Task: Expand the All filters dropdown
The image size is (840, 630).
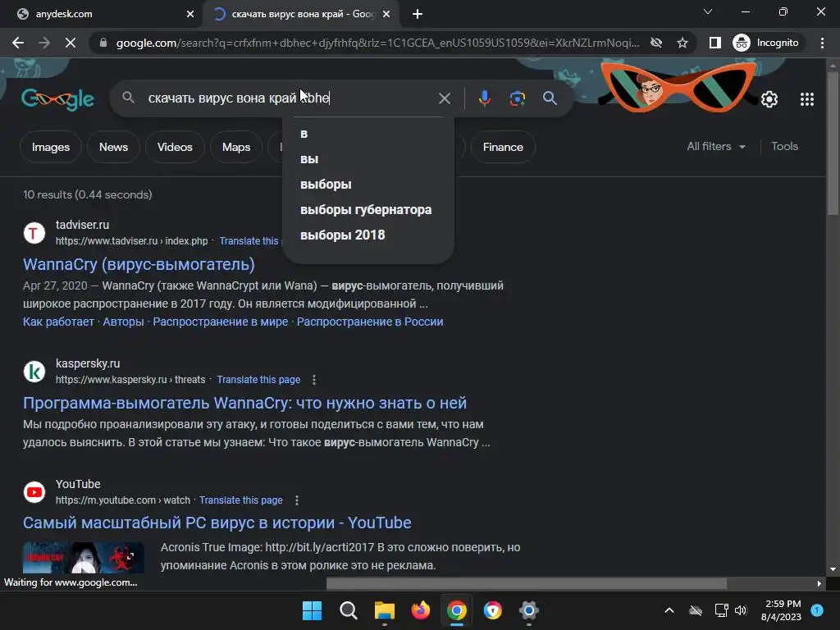Action: click(715, 146)
